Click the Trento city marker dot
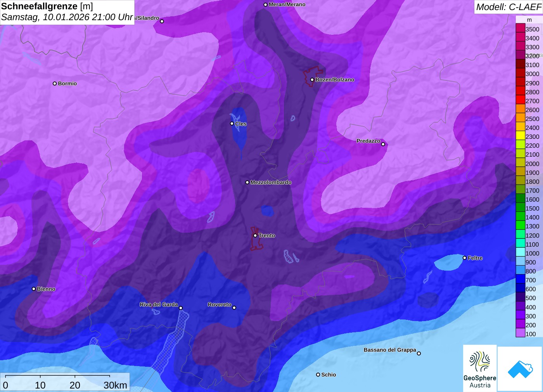Screen dimensions: 543x392 point(255,235)
